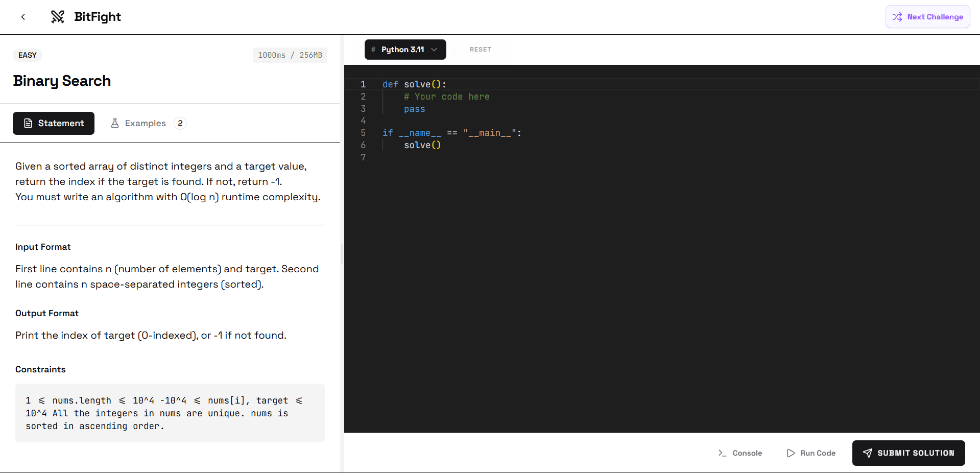Click line number 5 in editor gutter

[x=363, y=133]
